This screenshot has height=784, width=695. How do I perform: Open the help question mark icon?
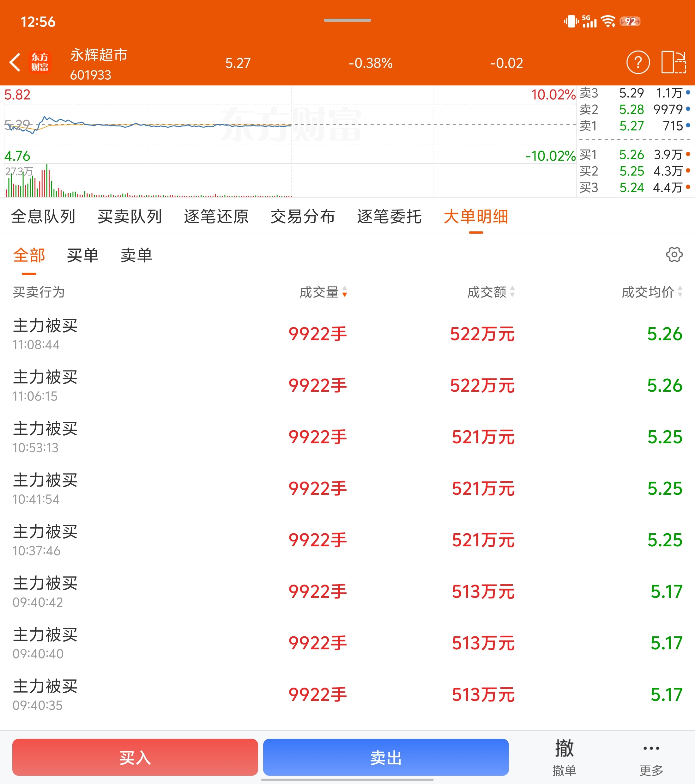point(638,63)
